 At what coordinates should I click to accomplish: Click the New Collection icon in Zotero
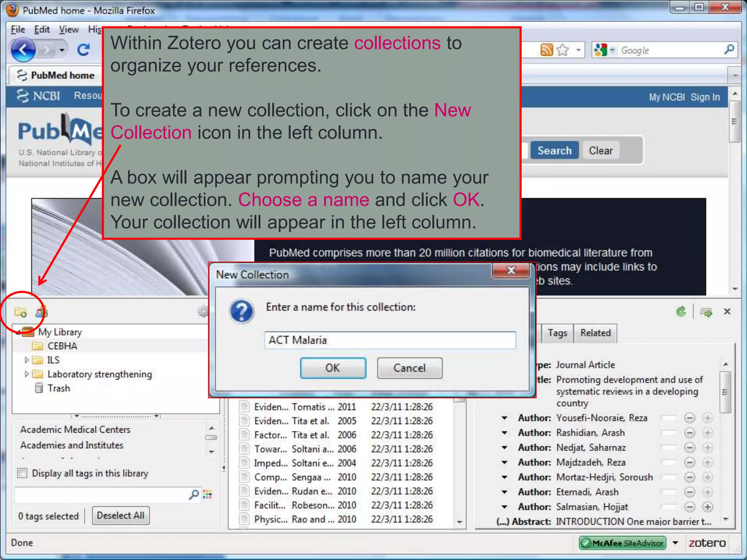pyautogui.click(x=20, y=312)
